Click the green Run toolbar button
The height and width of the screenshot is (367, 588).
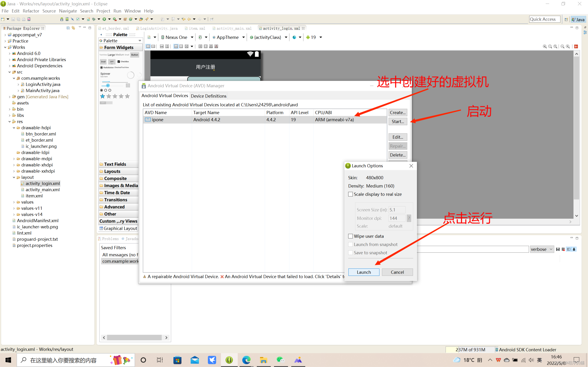[x=104, y=19]
